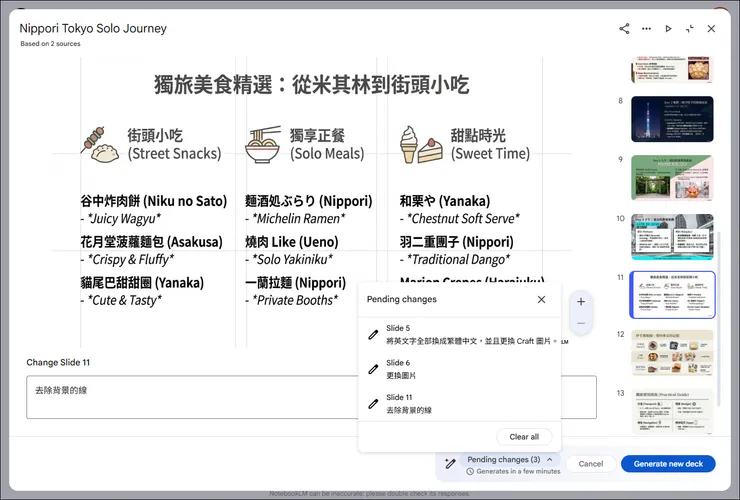Close the Pending changes popup

click(541, 299)
